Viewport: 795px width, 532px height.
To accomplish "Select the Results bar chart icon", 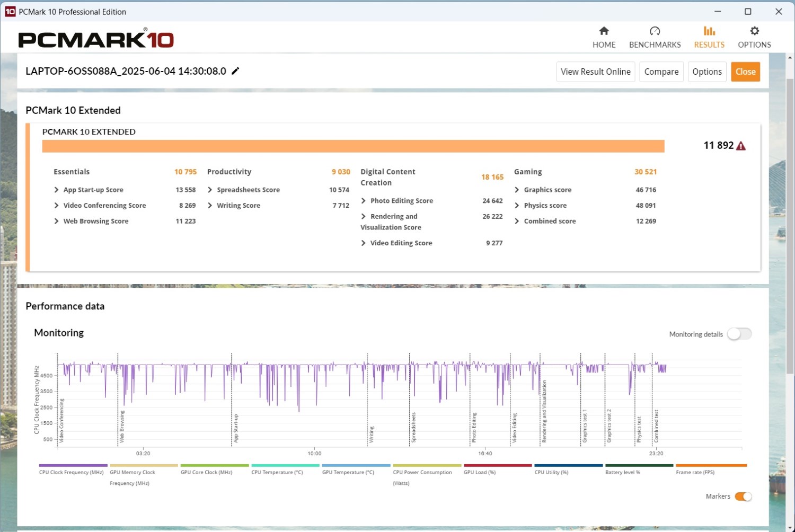I will pyautogui.click(x=709, y=31).
